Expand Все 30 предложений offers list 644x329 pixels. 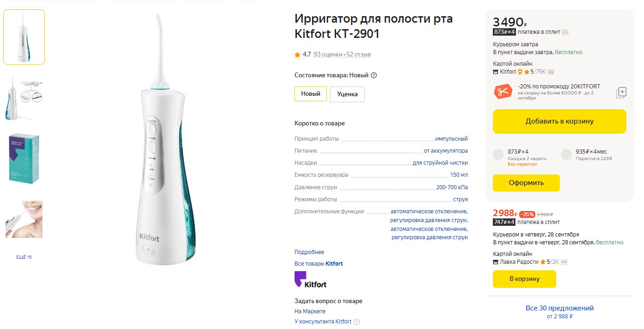[559, 308]
